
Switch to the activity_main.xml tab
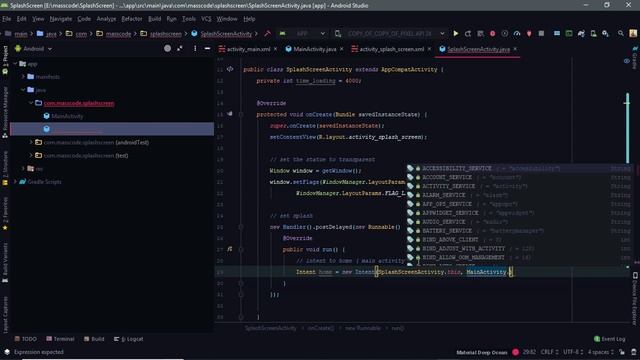click(248, 49)
